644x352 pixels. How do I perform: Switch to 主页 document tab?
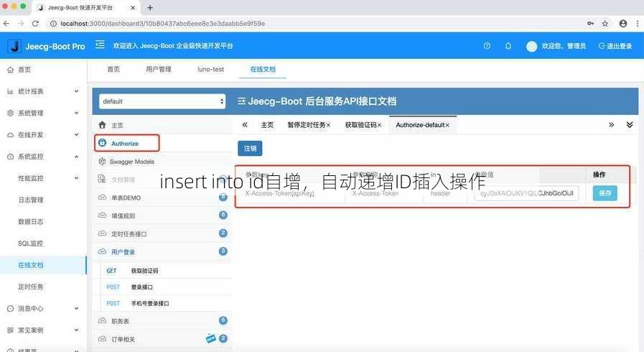(x=267, y=125)
